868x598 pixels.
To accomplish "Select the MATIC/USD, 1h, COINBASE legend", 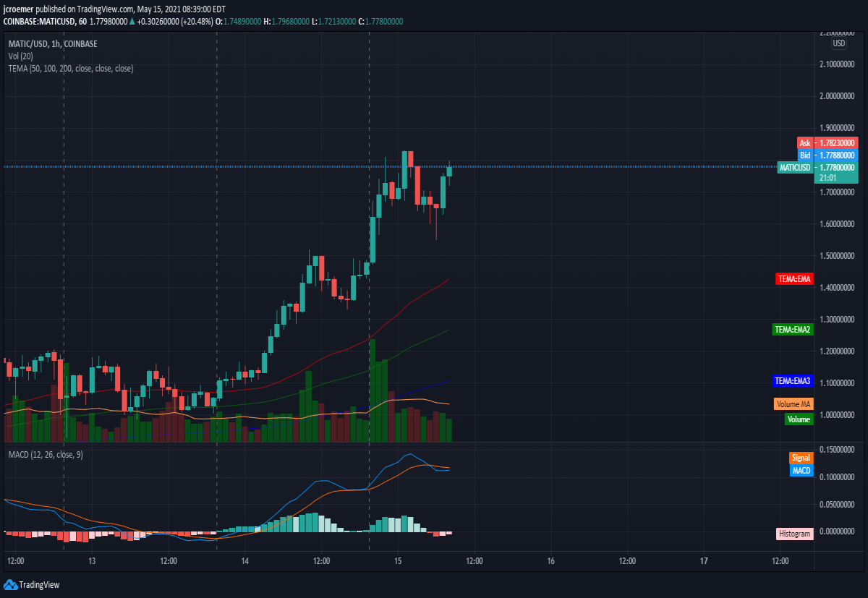I will point(52,44).
